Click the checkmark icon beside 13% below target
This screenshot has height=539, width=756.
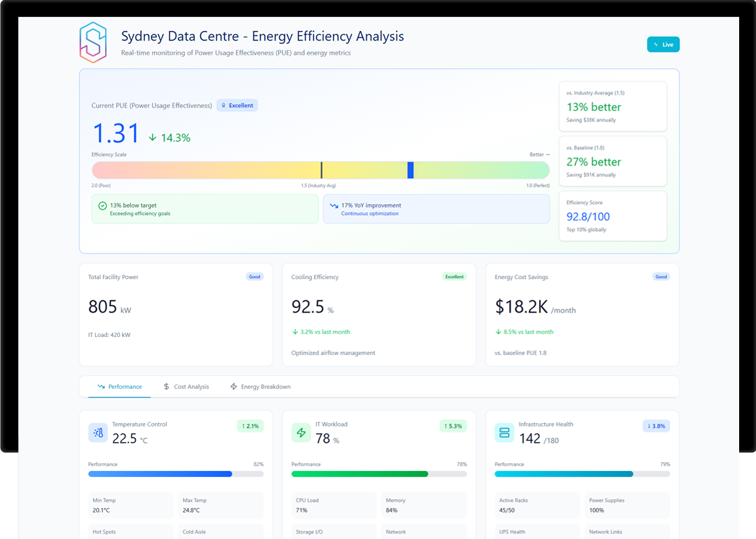102,206
